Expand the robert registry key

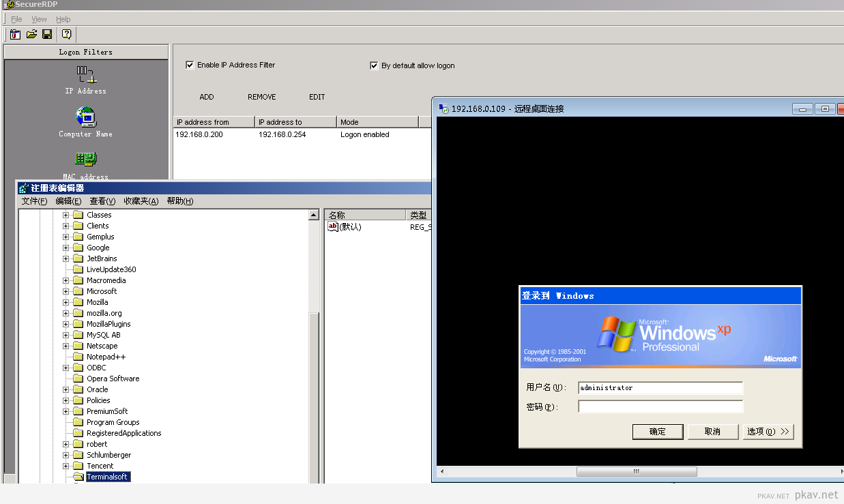(66, 444)
